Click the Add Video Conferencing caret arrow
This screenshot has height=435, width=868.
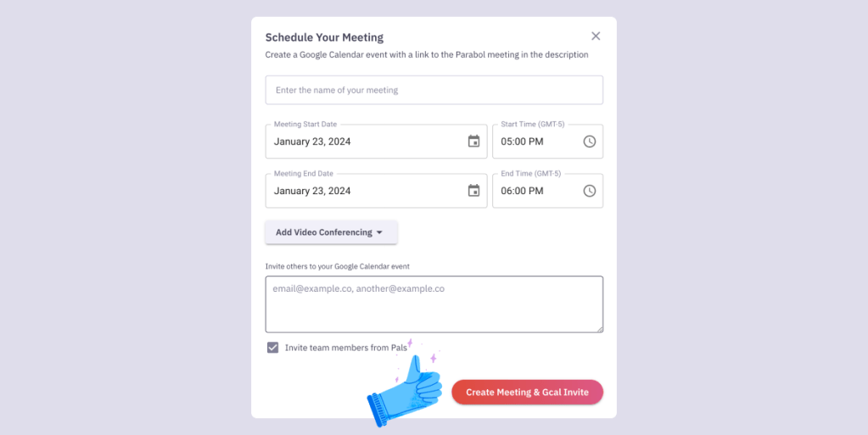point(379,232)
